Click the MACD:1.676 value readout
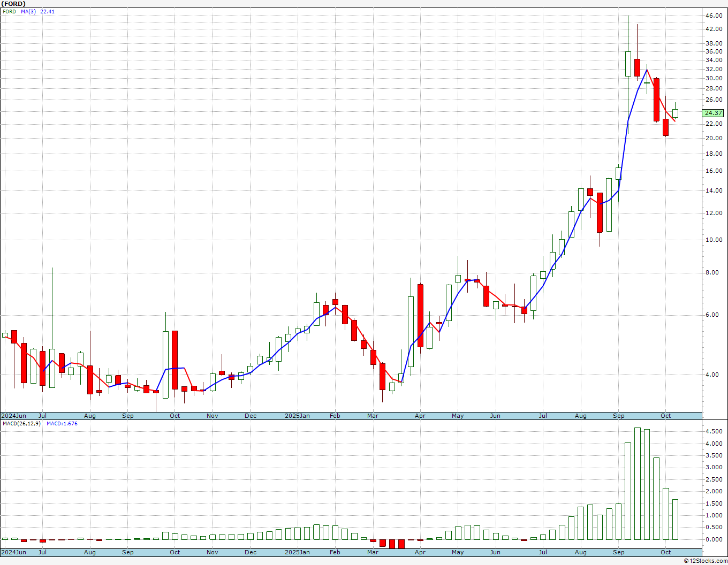728x565 pixels. (x=62, y=423)
